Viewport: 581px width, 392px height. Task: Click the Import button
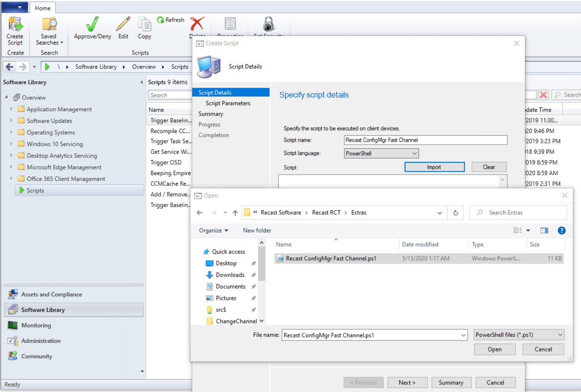tap(434, 167)
